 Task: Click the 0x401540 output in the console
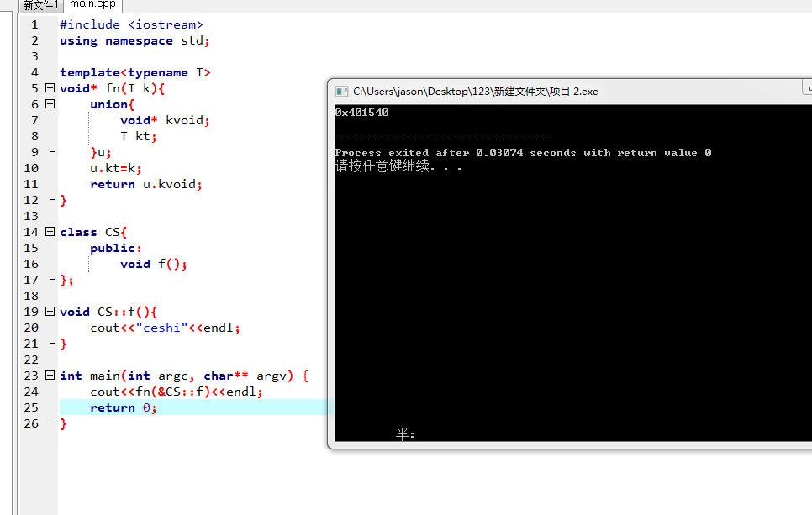point(362,113)
